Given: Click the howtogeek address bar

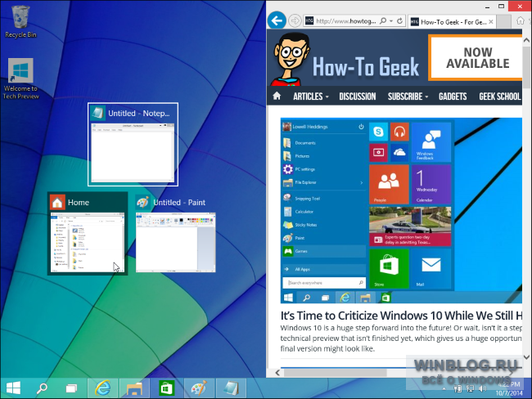Looking at the screenshot, I should click(345, 21).
